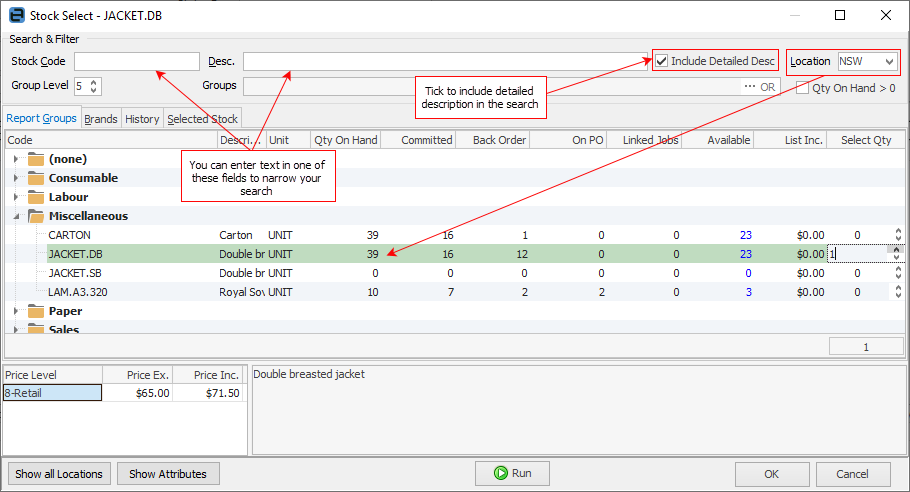Click OR toggle beside Groups field
Viewport: 910px width, 492px height.
pyautogui.click(x=767, y=87)
